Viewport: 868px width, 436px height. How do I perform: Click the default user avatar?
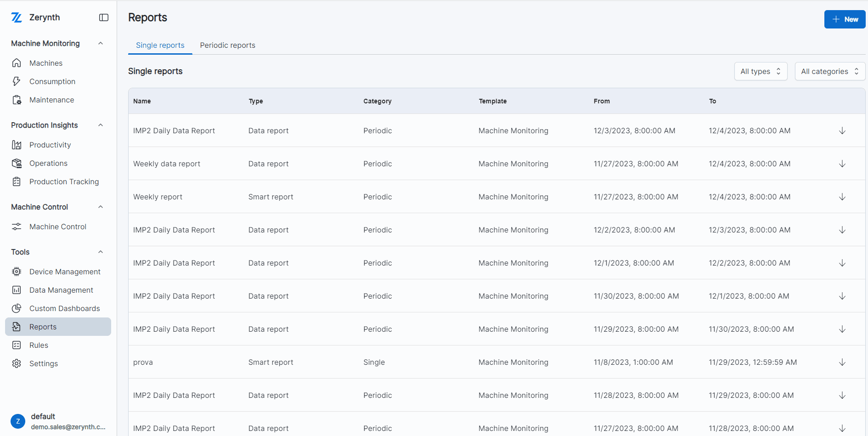[17, 421]
